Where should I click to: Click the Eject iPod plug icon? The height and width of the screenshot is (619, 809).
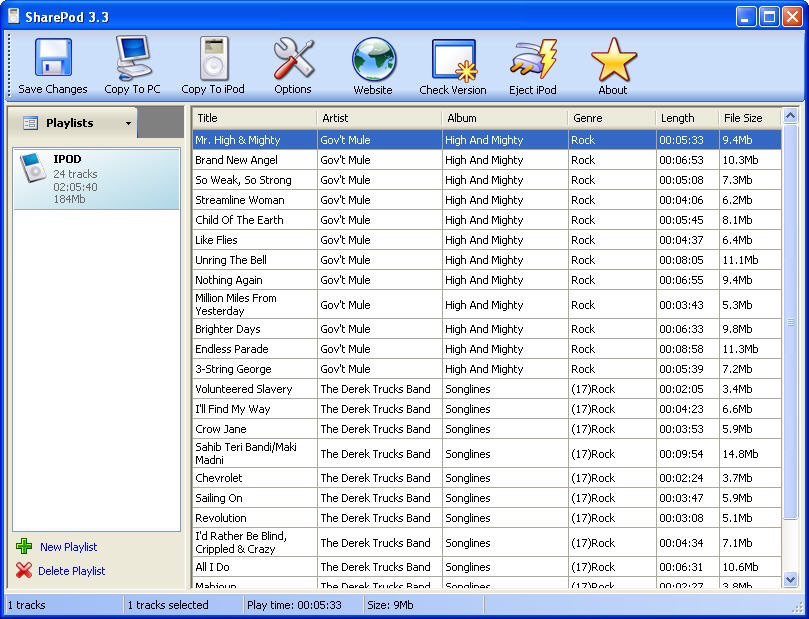(533, 58)
